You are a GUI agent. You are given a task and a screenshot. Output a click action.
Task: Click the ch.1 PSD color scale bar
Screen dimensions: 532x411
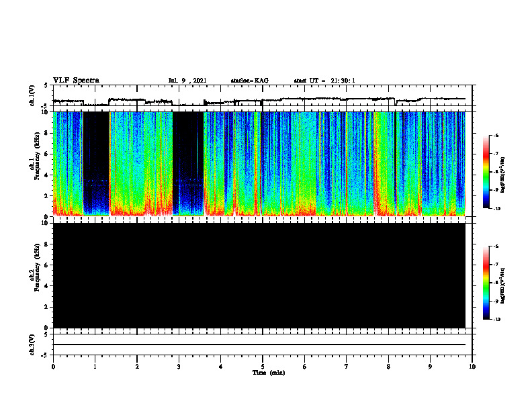(x=486, y=172)
